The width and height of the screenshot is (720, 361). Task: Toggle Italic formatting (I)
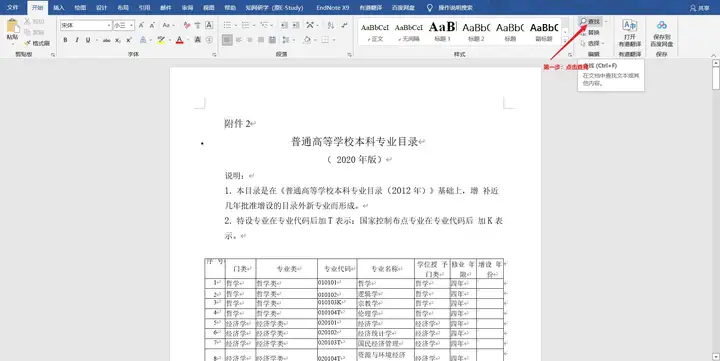pyautogui.click(x=77, y=40)
